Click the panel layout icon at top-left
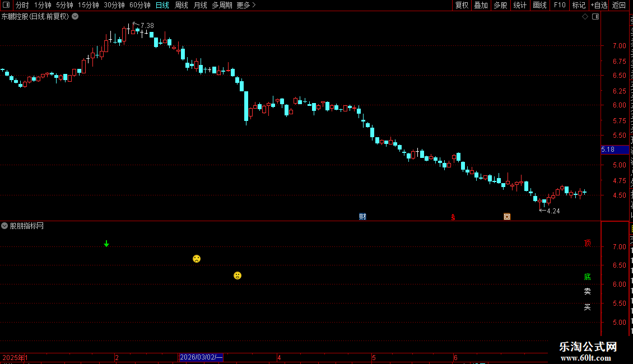This screenshot has width=633, height=364. (x=6, y=5)
